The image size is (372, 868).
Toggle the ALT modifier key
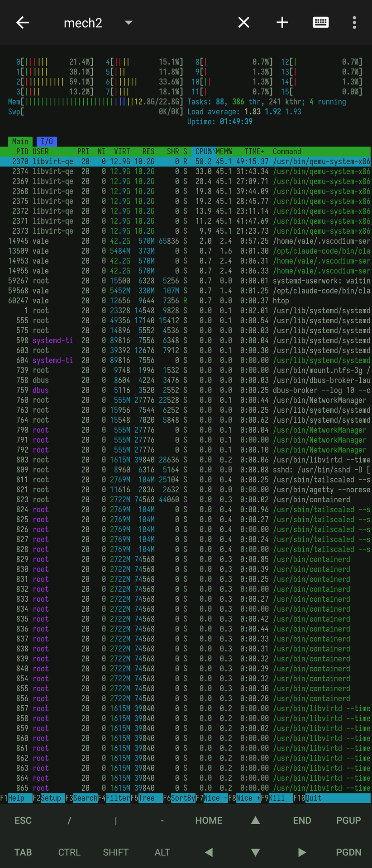click(x=162, y=852)
